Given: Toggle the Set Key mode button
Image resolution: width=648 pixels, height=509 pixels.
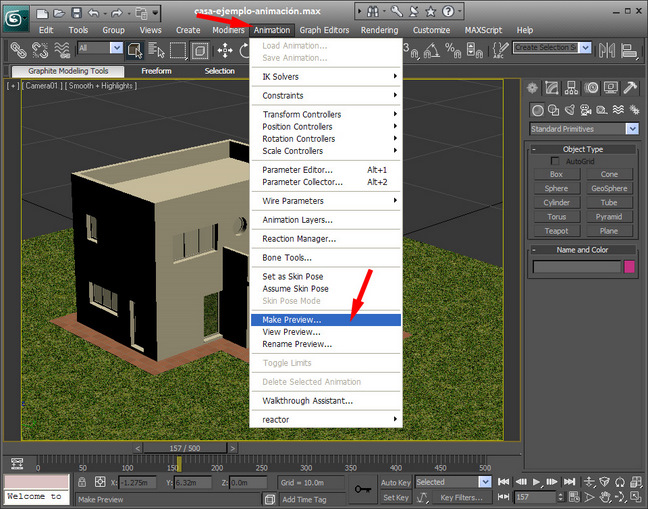Looking at the screenshot, I should (x=395, y=497).
